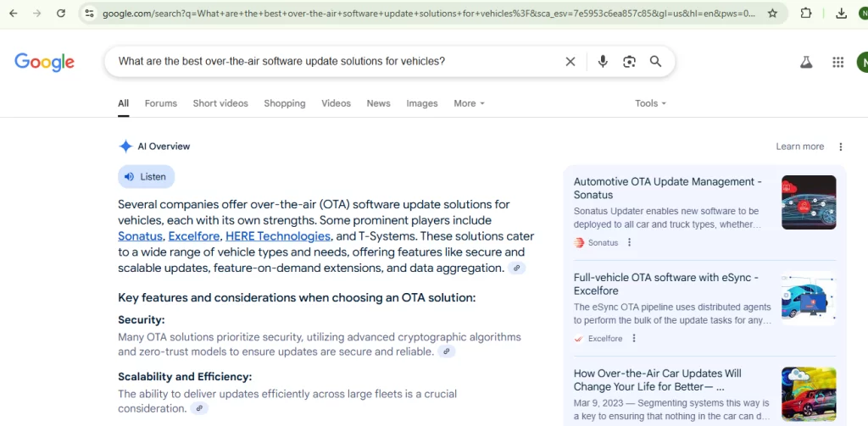Click Sonatus favicon in source card
Image resolution: width=868 pixels, height=426 pixels.
click(579, 242)
